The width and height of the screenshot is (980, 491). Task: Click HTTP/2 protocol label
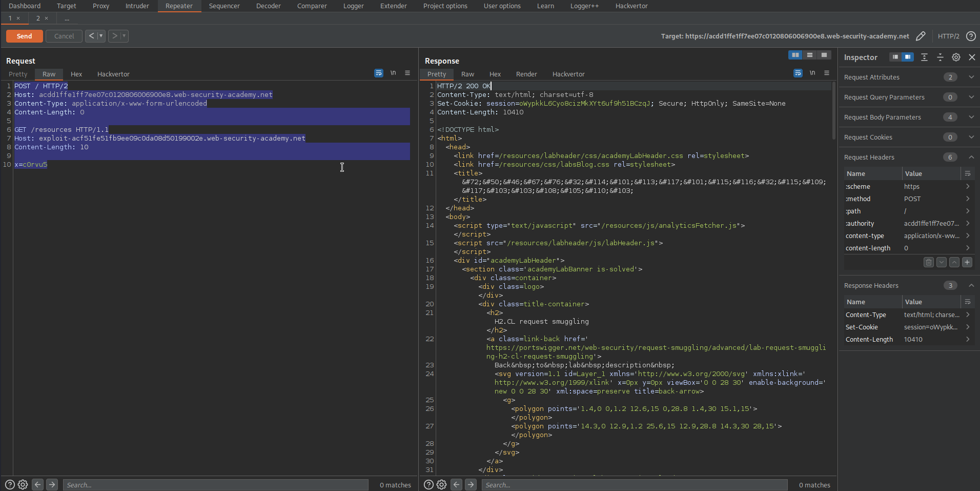pos(948,36)
